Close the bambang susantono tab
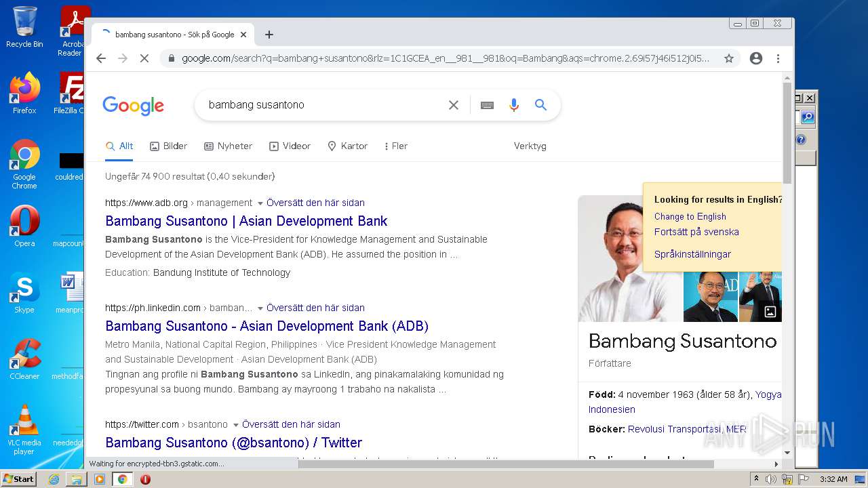Viewport: 868px width, 488px height. click(243, 35)
